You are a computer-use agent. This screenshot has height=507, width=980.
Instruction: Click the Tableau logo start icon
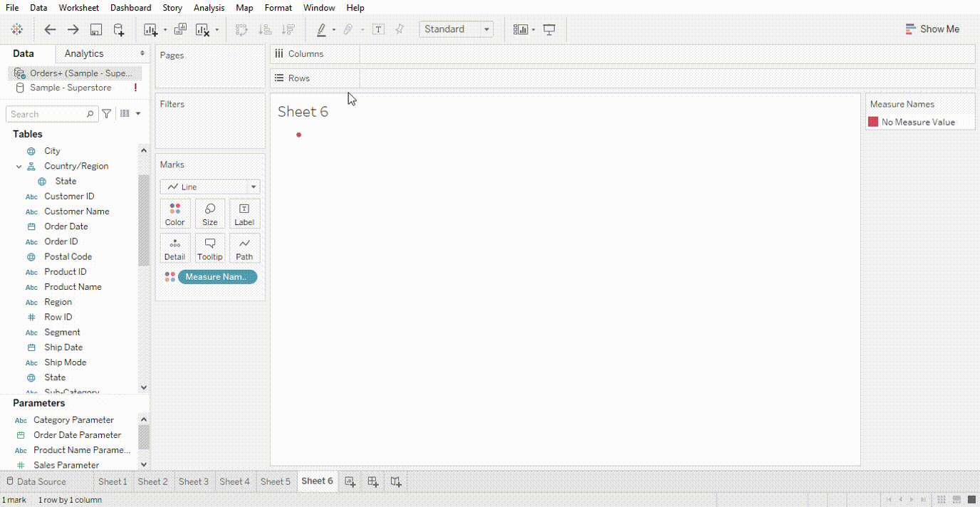pyautogui.click(x=17, y=29)
